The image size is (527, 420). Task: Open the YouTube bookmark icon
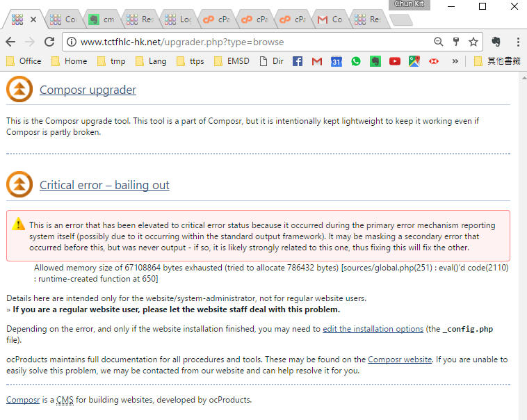click(x=395, y=61)
